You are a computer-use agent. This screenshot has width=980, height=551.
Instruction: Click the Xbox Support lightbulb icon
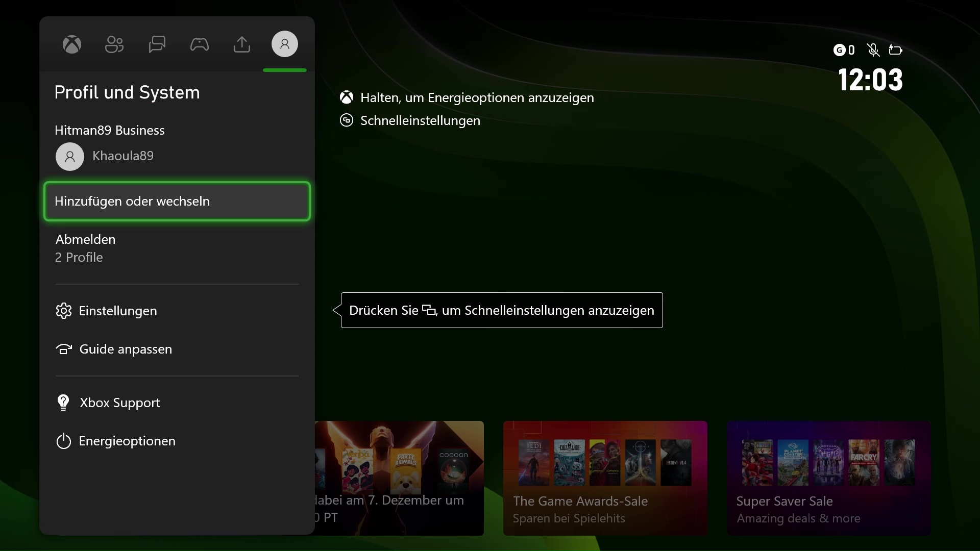[63, 403]
